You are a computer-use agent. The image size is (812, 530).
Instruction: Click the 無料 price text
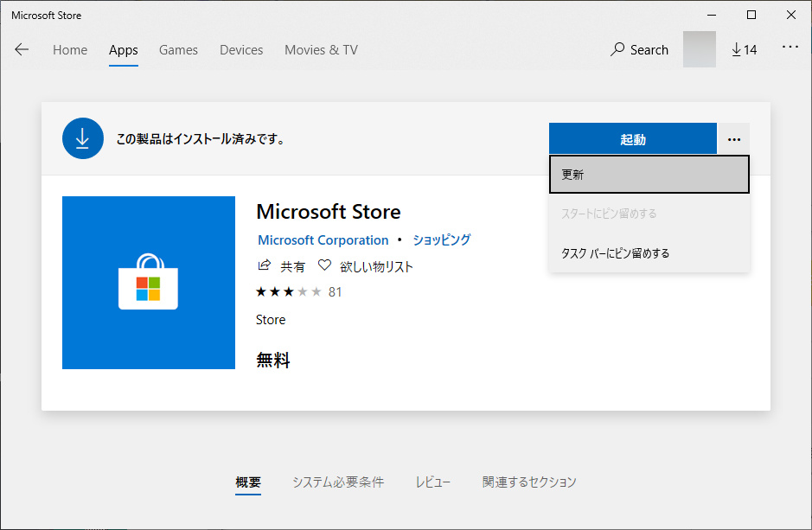tap(273, 360)
